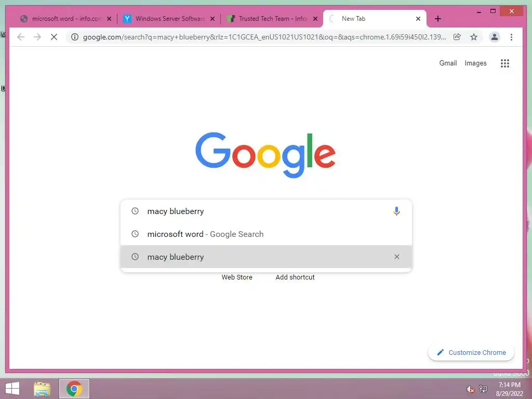Click the Google logo

pyautogui.click(x=265, y=155)
